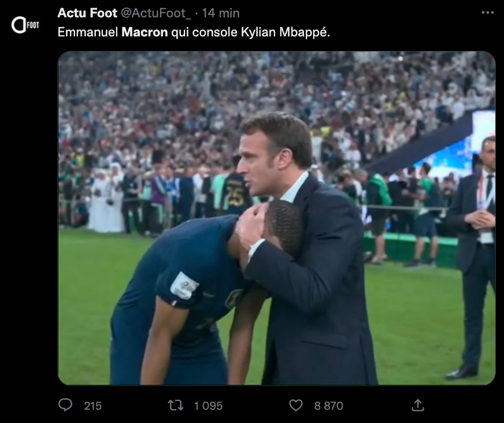Click the text 'qui console Kylian Mbappé'
This screenshot has height=423, width=504.
tap(250, 32)
